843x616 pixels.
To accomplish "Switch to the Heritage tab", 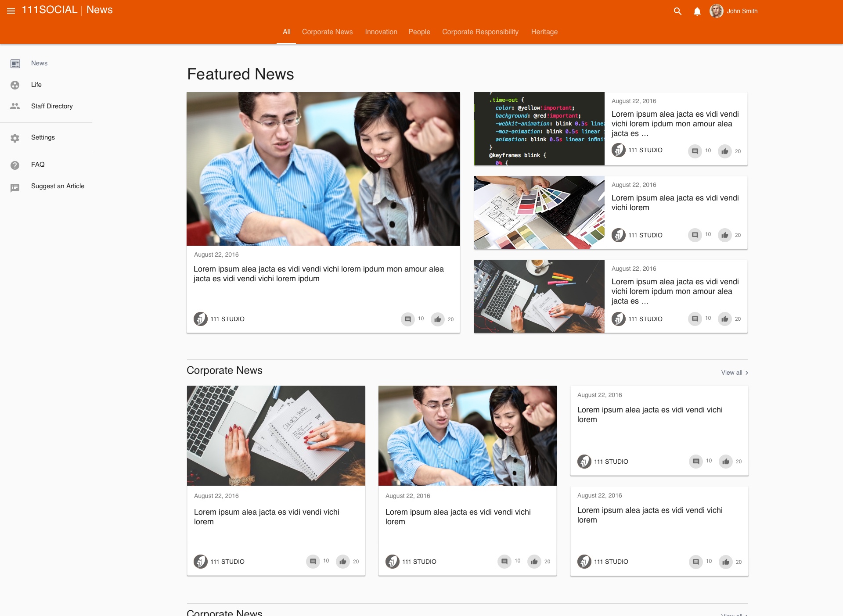I will [x=544, y=32].
